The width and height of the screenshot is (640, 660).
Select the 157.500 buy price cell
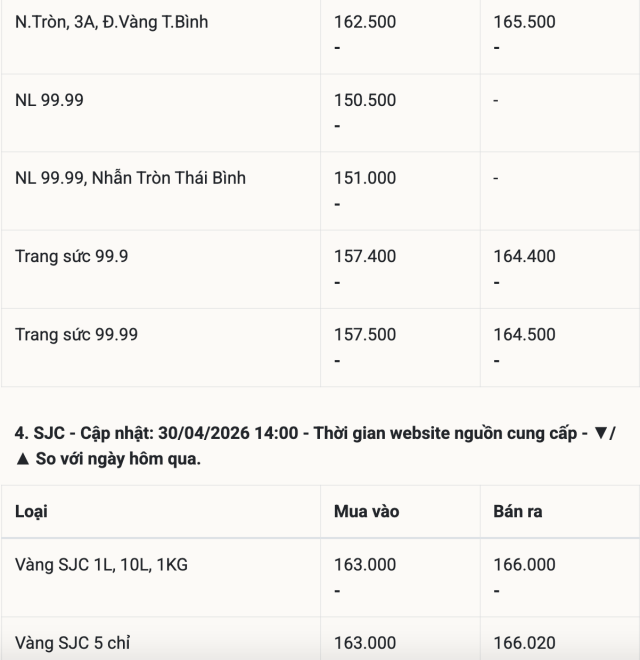tap(365, 334)
